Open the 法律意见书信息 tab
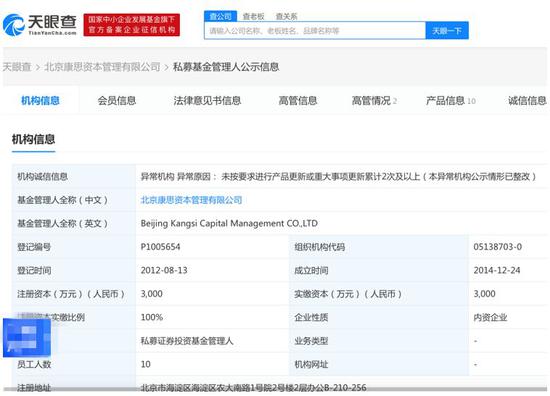This screenshot has width=550, height=396. (207, 101)
